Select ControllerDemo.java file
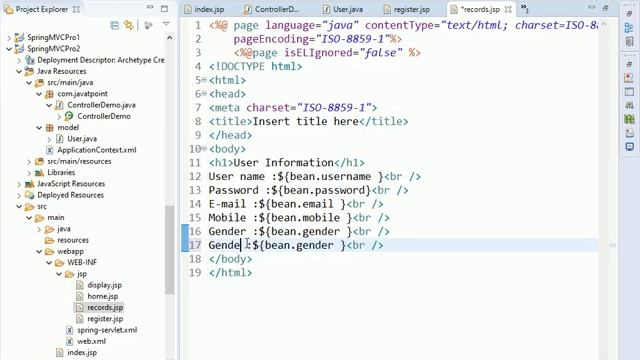640x360 pixels. coord(101,105)
